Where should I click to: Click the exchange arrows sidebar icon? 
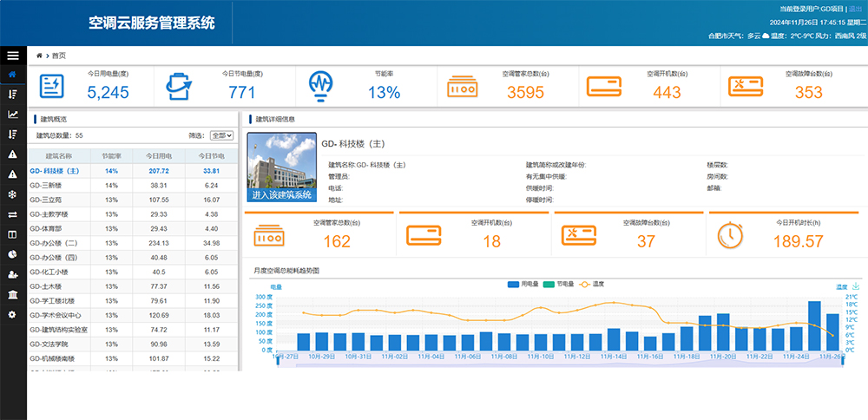pyautogui.click(x=12, y=214)
